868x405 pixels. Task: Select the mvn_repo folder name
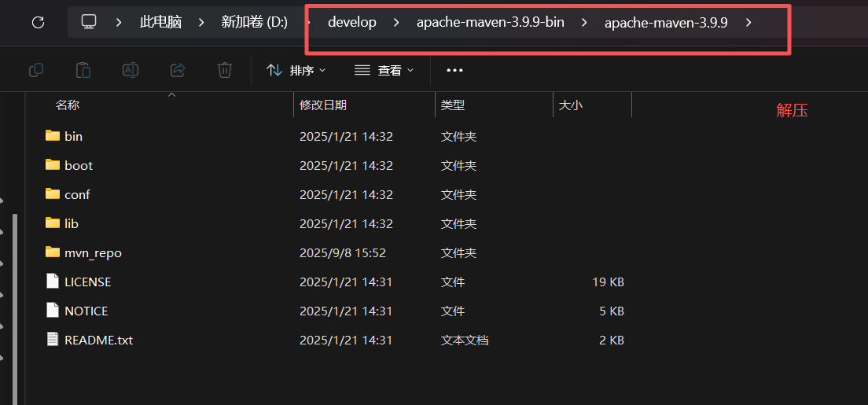coord(93,252)
